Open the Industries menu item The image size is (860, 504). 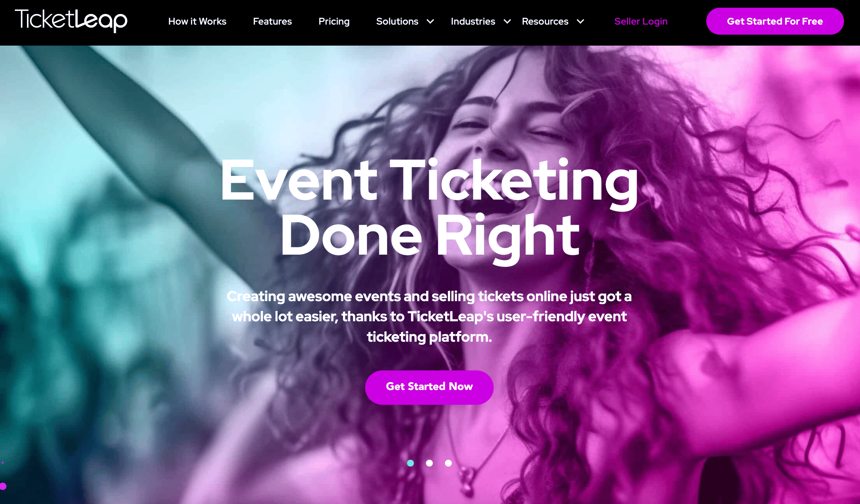point(473,22)
